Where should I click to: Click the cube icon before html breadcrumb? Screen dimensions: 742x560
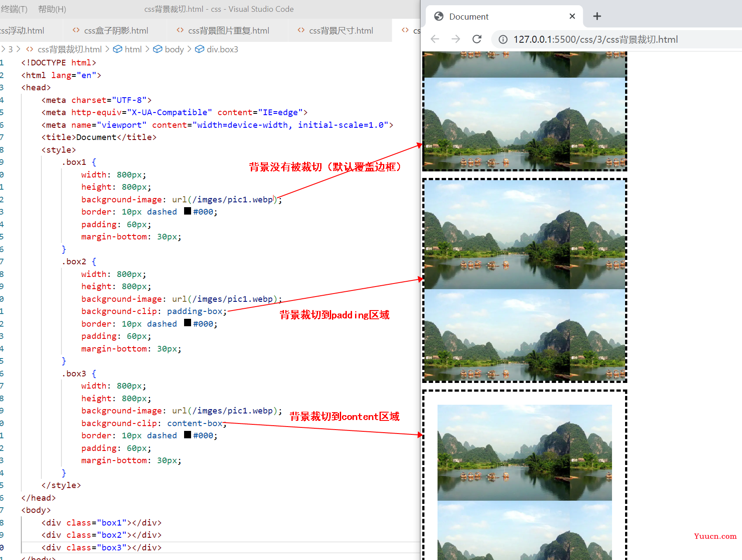click(x=117, y=49)
